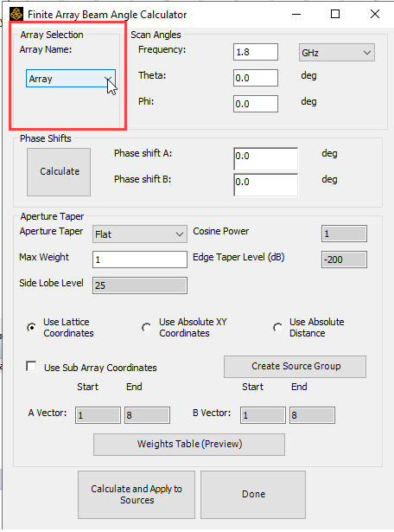Click the application icon in the title bar
Viewport: 394px width, 532px height.
16,14
